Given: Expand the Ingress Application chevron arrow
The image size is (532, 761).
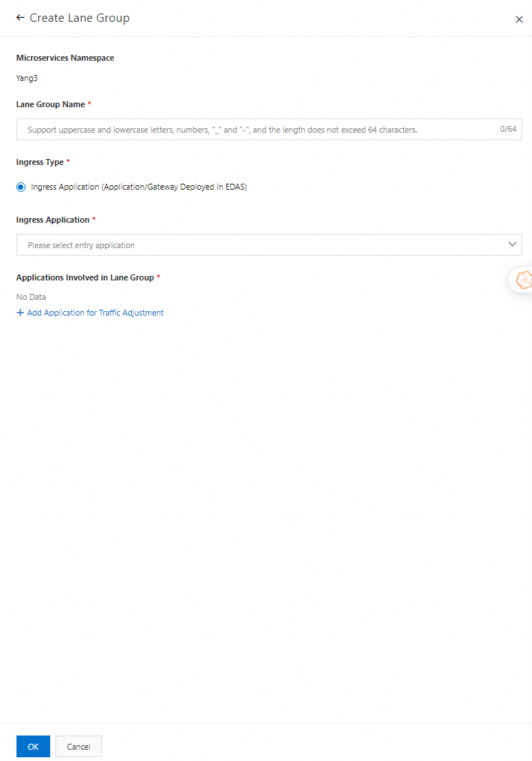Looking at the screenshot, I should [x=513, y=244].
